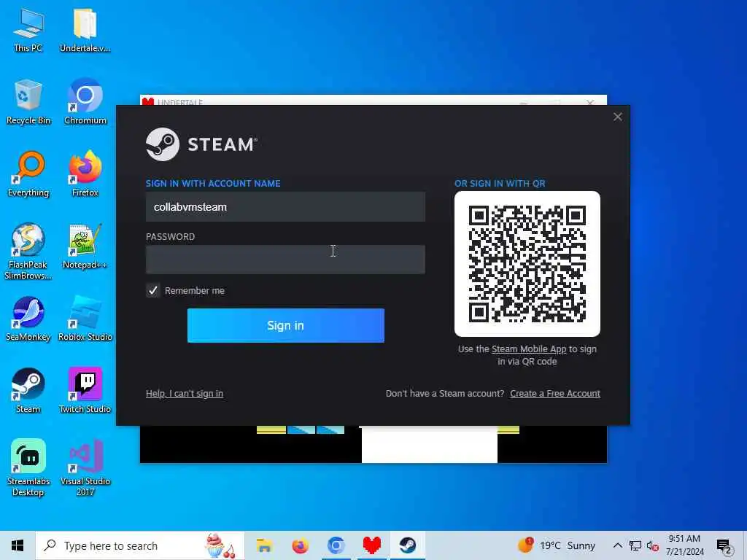Click the taskbar search box
Image resolution: width=747 pixels, height=560 pixels.
point(140,545)
